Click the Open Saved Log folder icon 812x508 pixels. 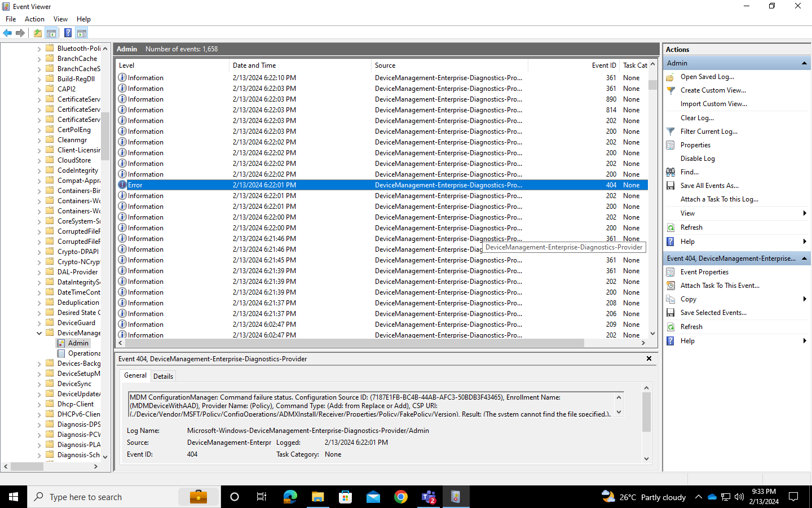[670, 76]
